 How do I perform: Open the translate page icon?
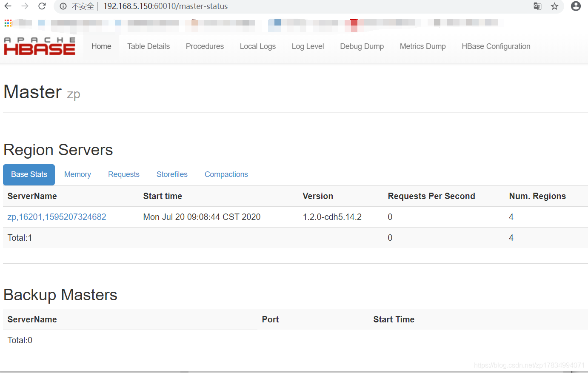click(x=537, y=6)
